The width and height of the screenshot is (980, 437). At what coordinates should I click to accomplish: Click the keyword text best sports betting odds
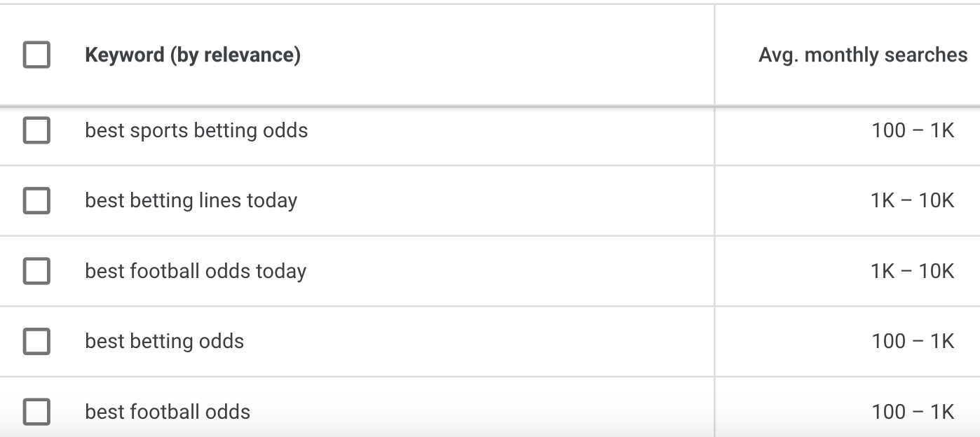(x=196, y=130)
